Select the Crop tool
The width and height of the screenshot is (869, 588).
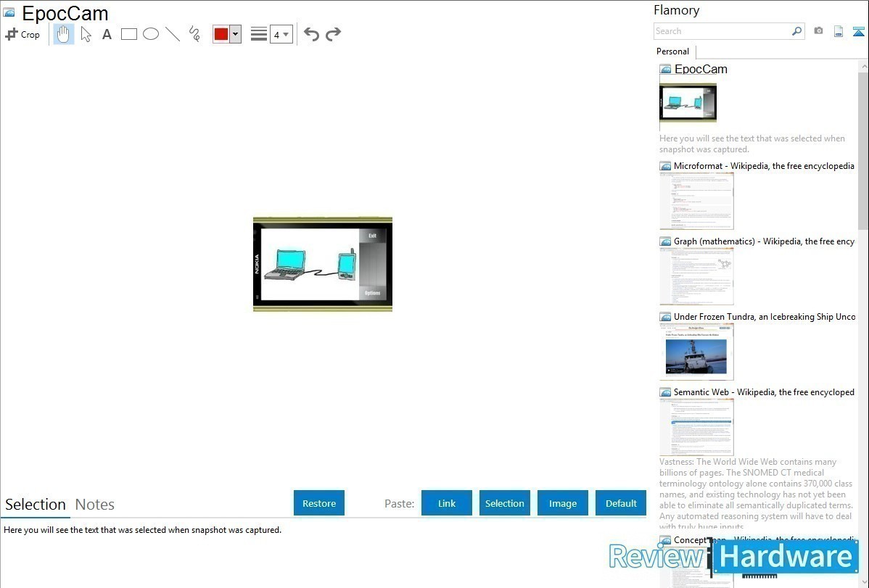22,34
